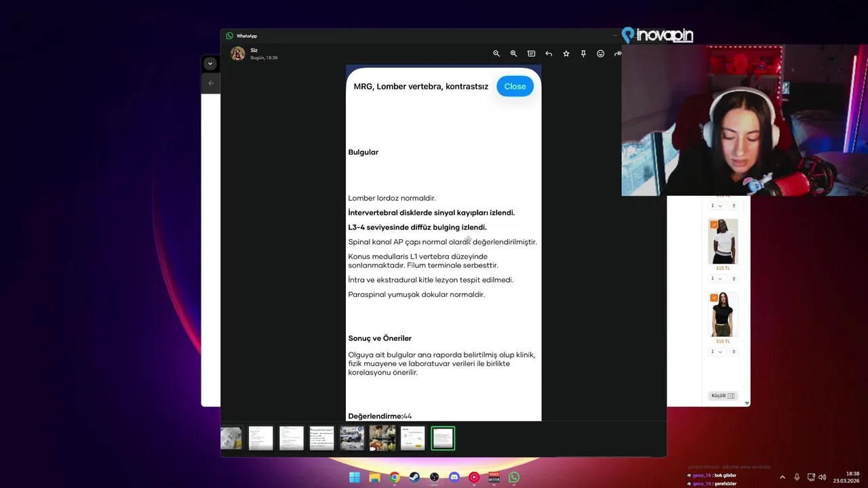This screenshot has height=488, width=868.
Task: Click the topmost trash icon in cart
Action: point(733,205)
